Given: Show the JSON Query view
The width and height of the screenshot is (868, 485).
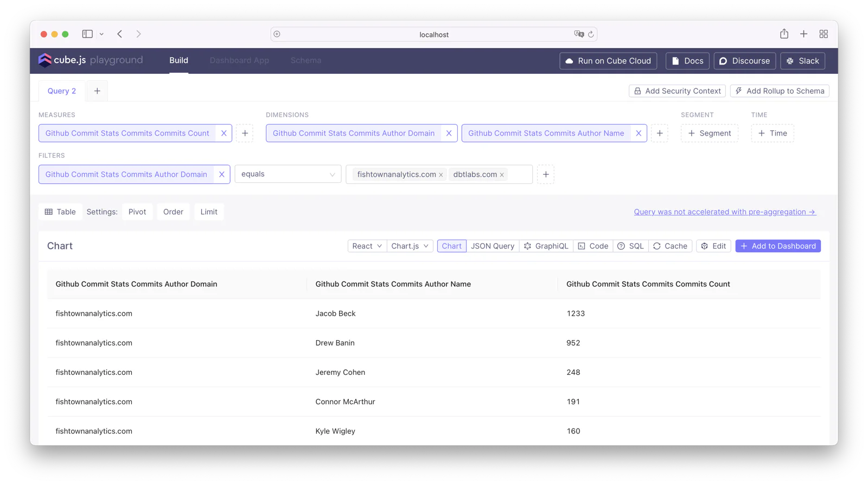Looking at the screenshot, I should [x=493, y=246].
